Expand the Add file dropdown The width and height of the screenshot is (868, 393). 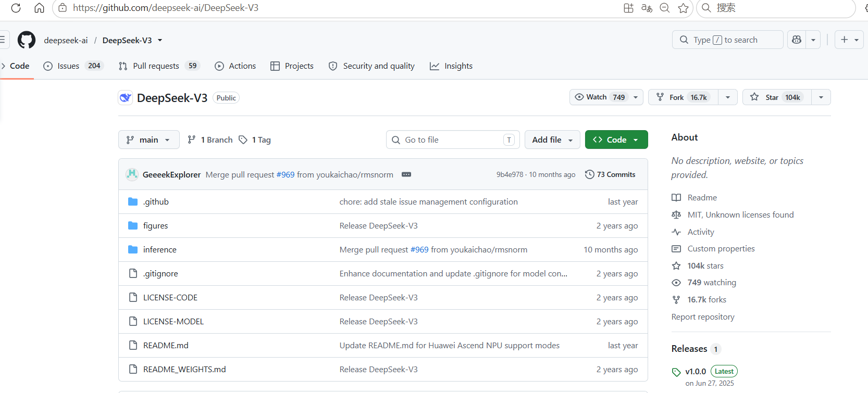(x=552, y=140)
